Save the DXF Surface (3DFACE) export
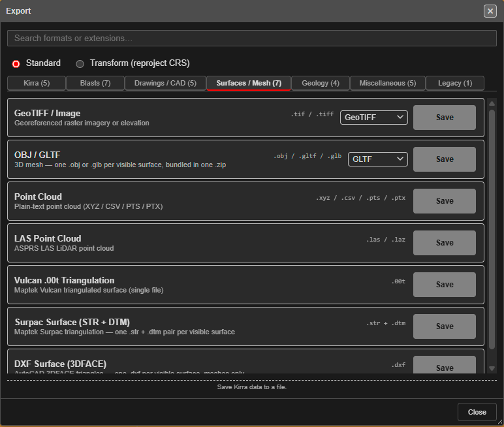This screenshot has width=504, height=427. point(445,365)
